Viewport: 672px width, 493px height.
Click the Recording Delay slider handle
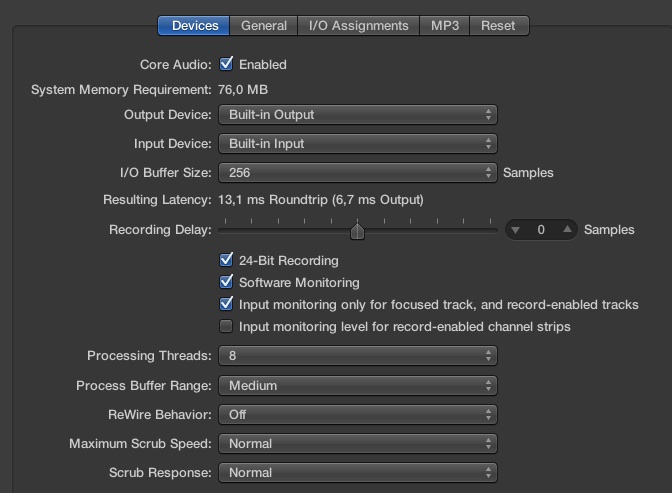click(357, 232)
